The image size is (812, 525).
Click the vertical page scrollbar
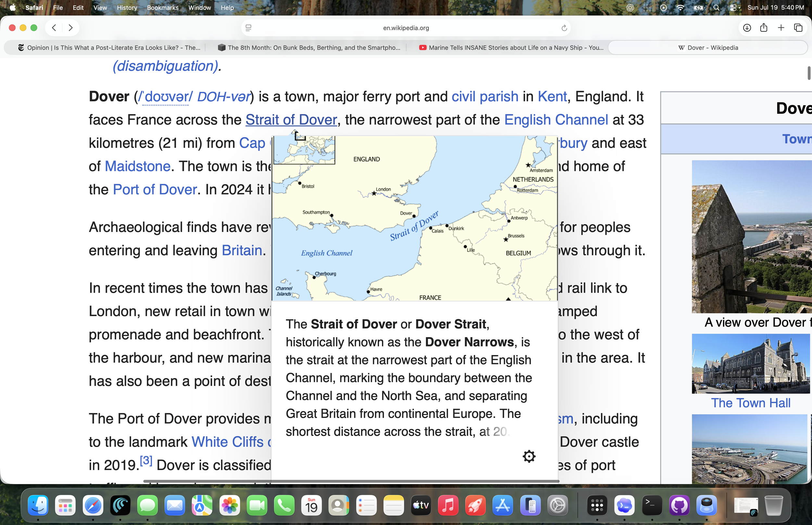pyautogui.click(x=809, y=73)
